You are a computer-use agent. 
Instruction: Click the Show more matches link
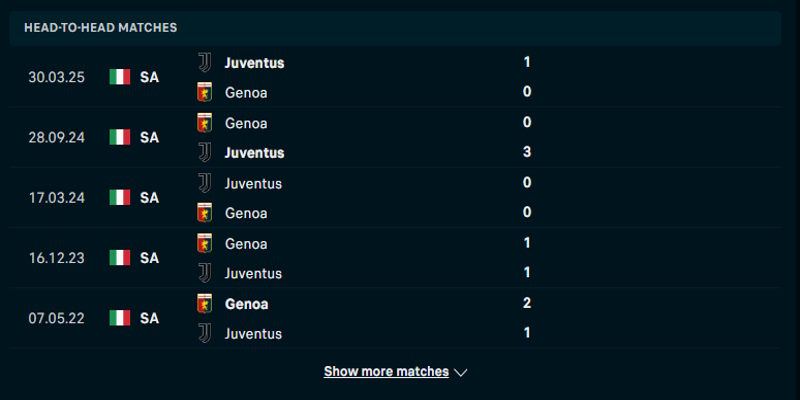386,372
